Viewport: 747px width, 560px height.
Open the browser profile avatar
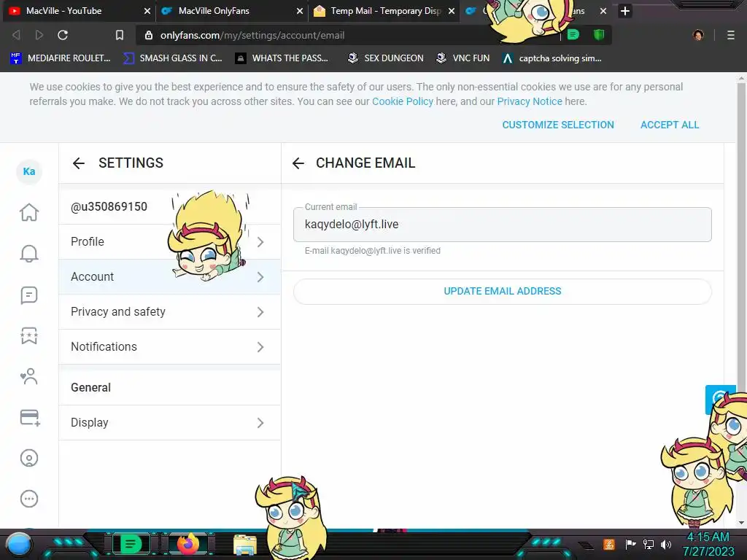coord(698,35)
